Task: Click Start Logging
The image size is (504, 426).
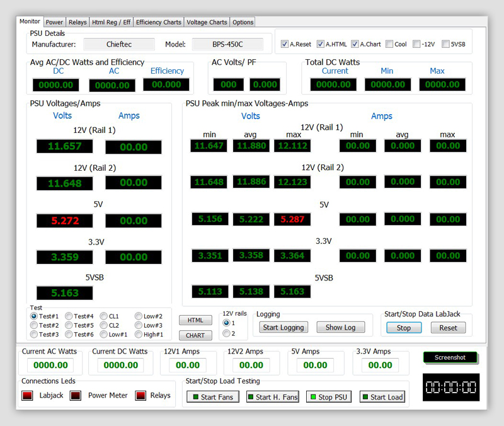Action: pyautogui.click(x=283, y=327)
